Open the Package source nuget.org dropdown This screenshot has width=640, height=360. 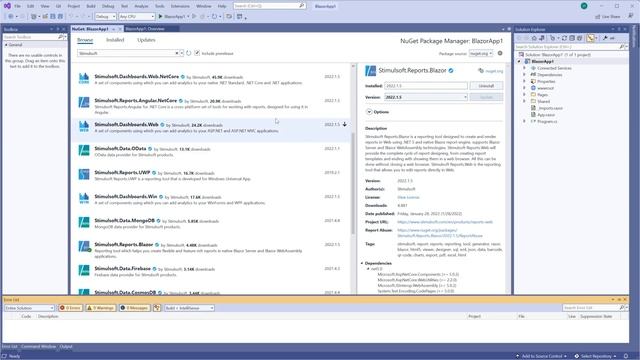tap(481, 53)
